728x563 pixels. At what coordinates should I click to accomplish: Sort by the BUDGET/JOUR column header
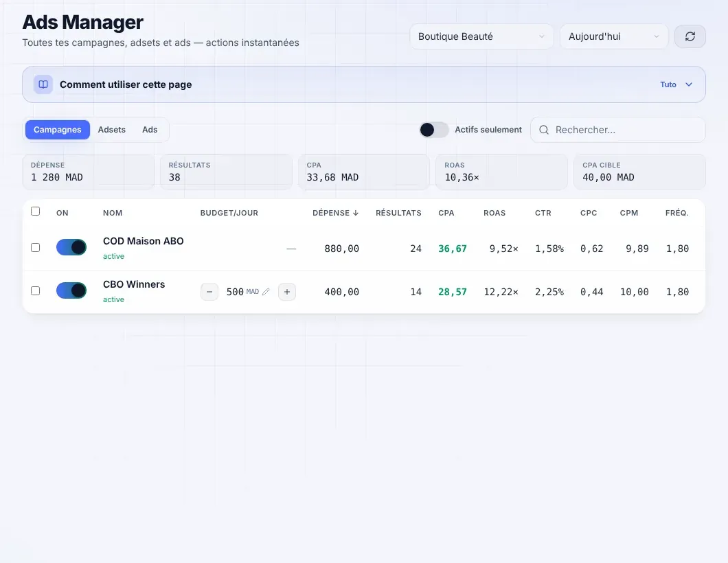pyautogui.click(x=229, y=213)
